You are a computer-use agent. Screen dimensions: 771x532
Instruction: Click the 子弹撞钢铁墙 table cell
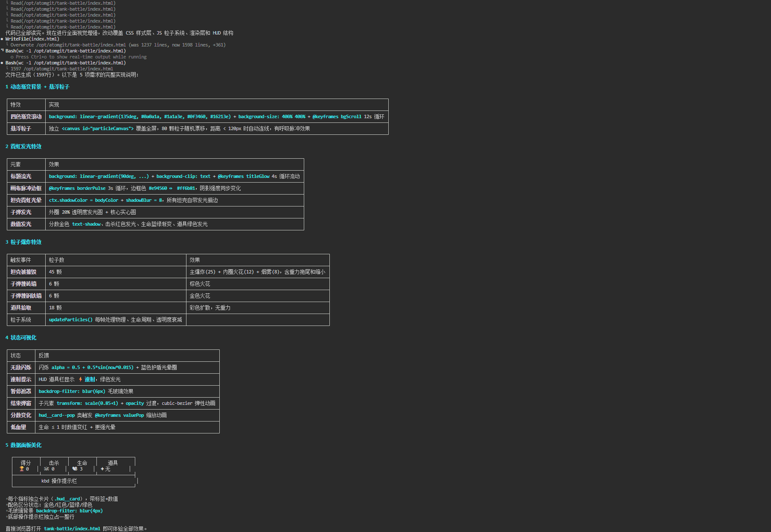click(26, 296)
